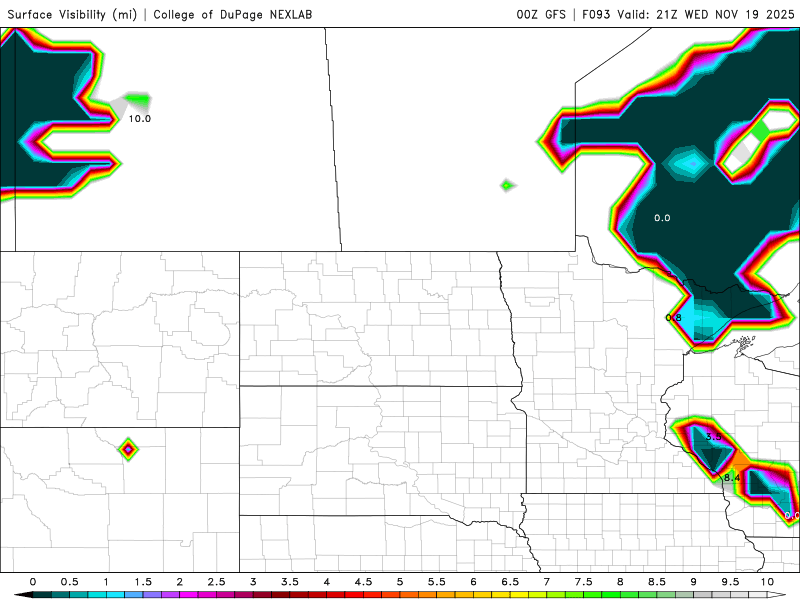Click the "College of DuPage NEXLAB" text
This screenshot has height=600, width=800.
tap(233, 14)
